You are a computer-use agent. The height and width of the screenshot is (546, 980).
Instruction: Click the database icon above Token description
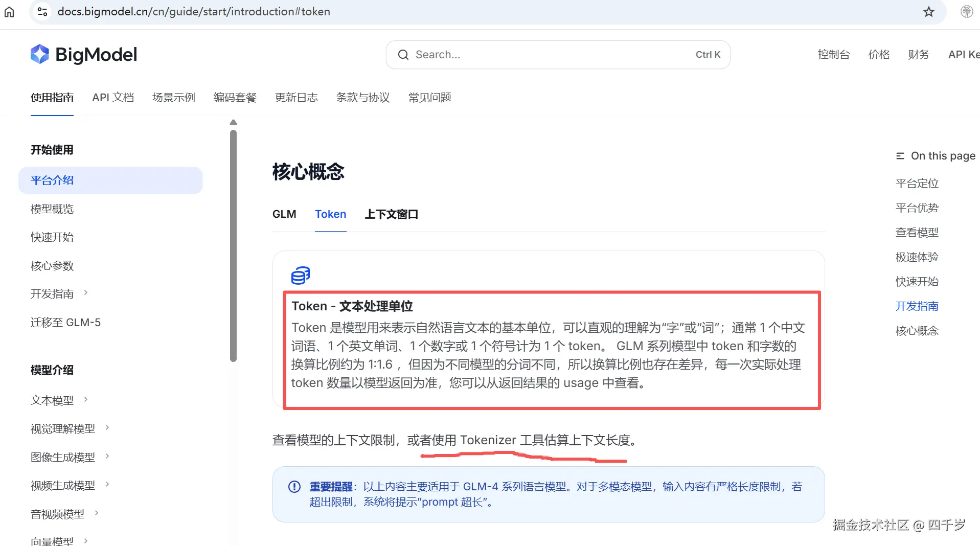(x=301, y=276)
